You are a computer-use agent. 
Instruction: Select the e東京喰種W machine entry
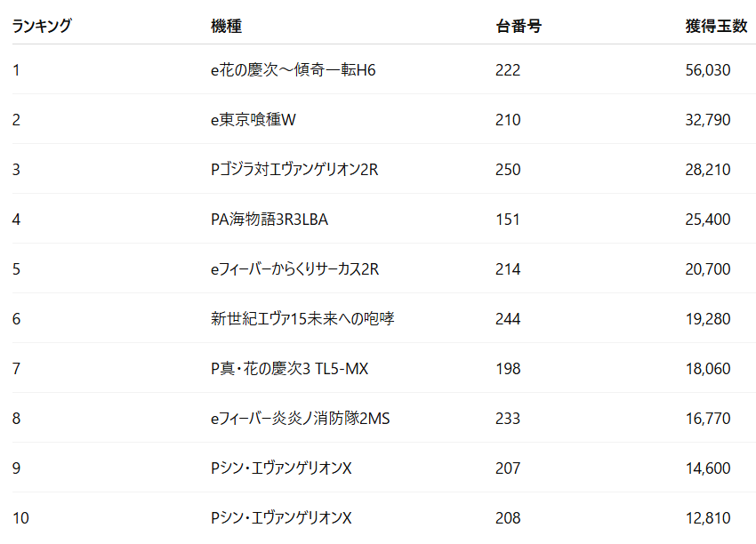pyautogui.click(x=253, y=120)
